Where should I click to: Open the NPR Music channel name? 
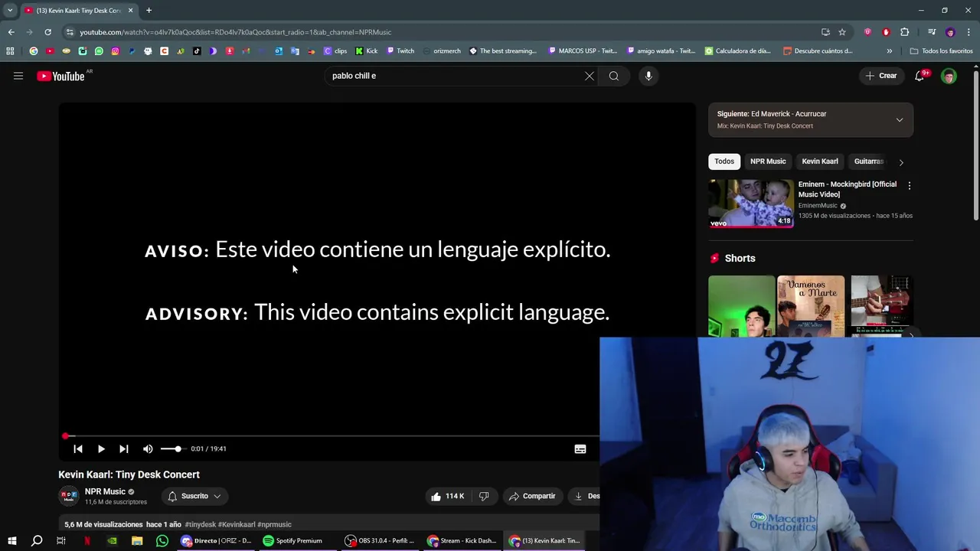tap(105, 491)
